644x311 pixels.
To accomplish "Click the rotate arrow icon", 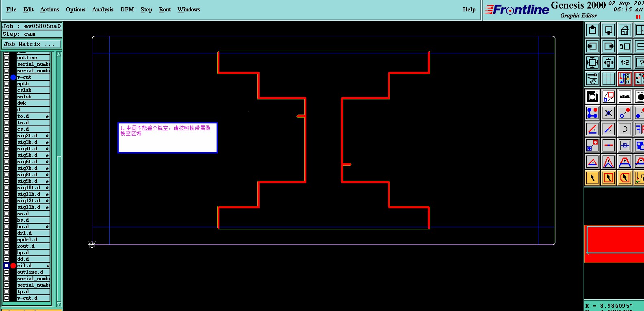I will [x=625, y=129].
